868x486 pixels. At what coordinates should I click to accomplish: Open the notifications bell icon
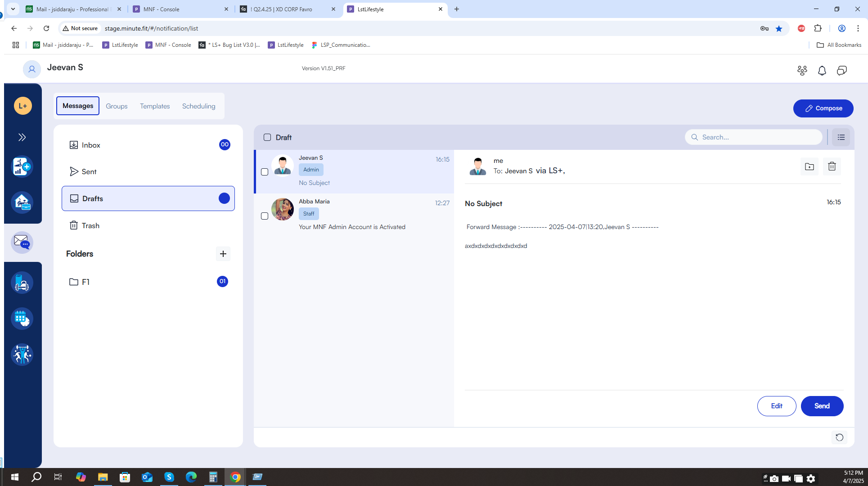click(822, 71)
